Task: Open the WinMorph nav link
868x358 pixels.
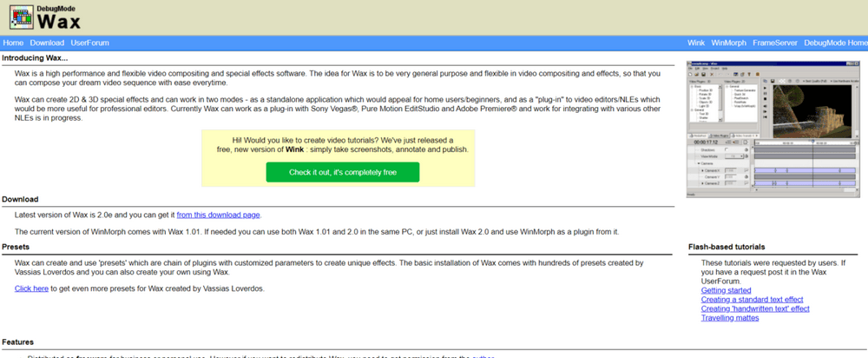Action: coord(728,43)
